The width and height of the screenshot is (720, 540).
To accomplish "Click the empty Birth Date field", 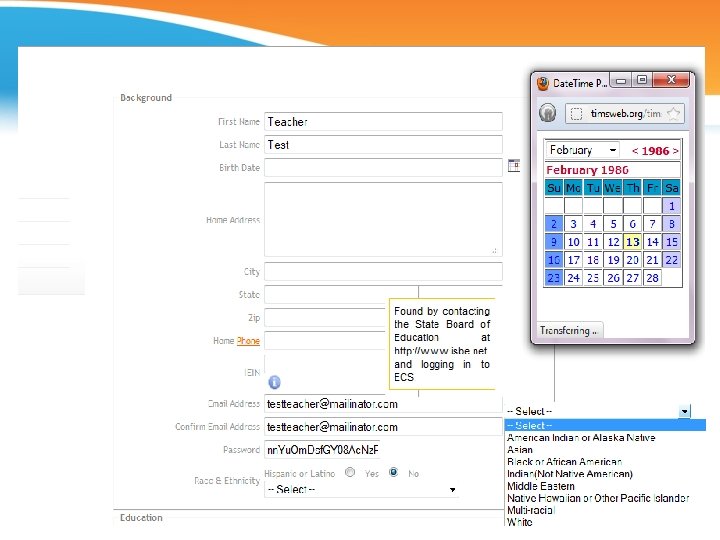I will 383,168.
